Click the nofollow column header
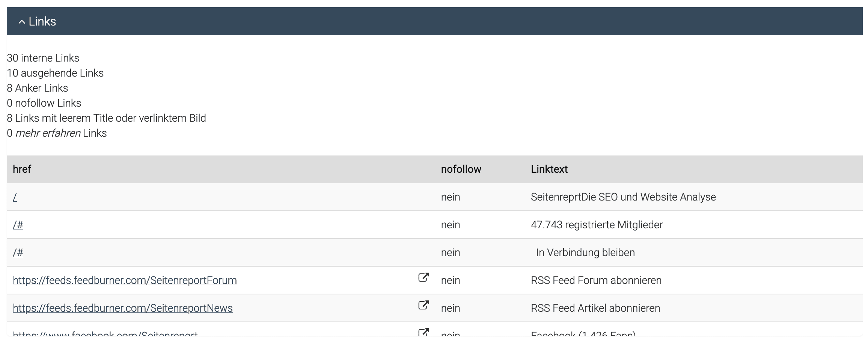The height and width of the screenshot is (347, 868). click(461, 169)
